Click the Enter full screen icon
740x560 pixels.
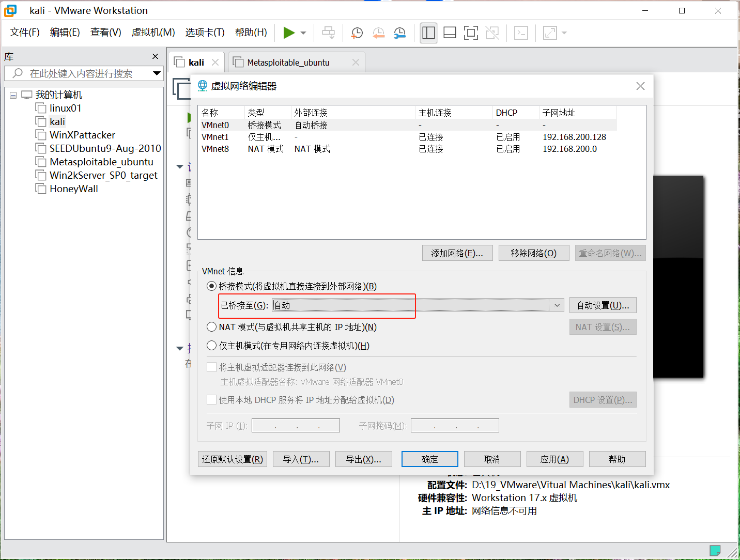coord(471,33)
